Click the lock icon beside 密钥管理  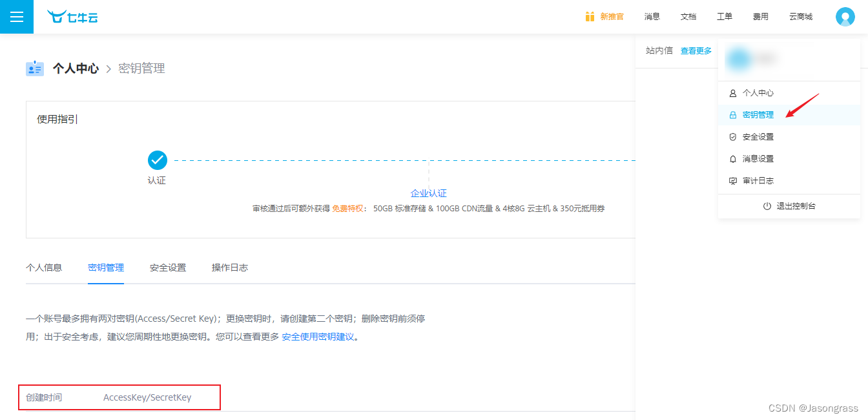733,114
